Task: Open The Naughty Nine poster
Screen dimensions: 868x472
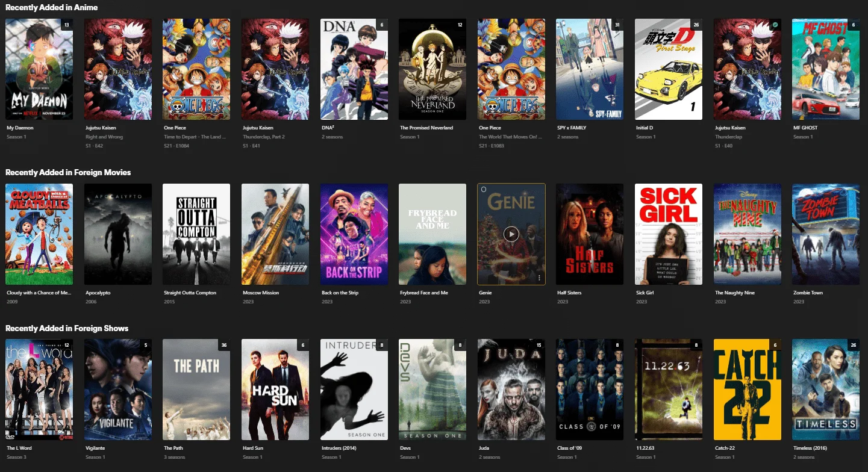Action: pos(748,234)
